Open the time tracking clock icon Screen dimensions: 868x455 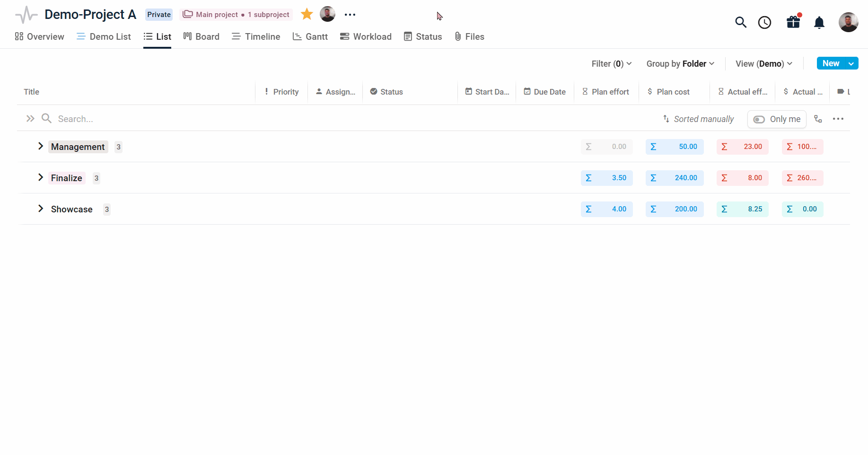[764, 22]
